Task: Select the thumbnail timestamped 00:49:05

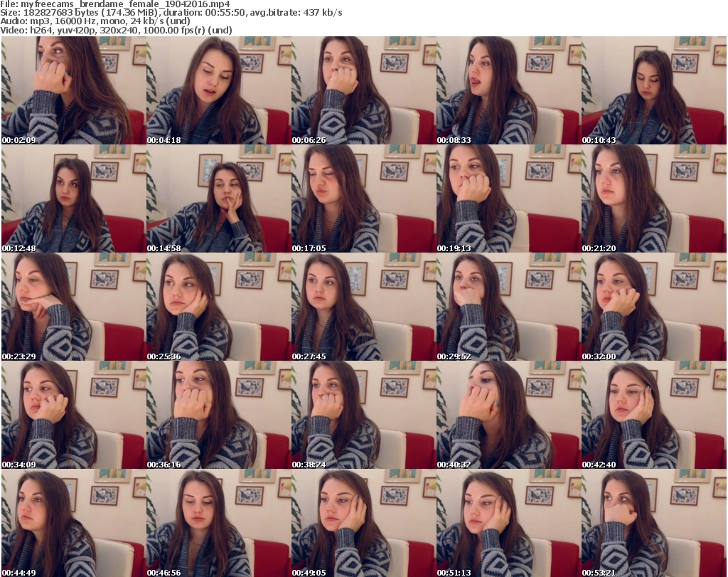Action: pos(363,523)
